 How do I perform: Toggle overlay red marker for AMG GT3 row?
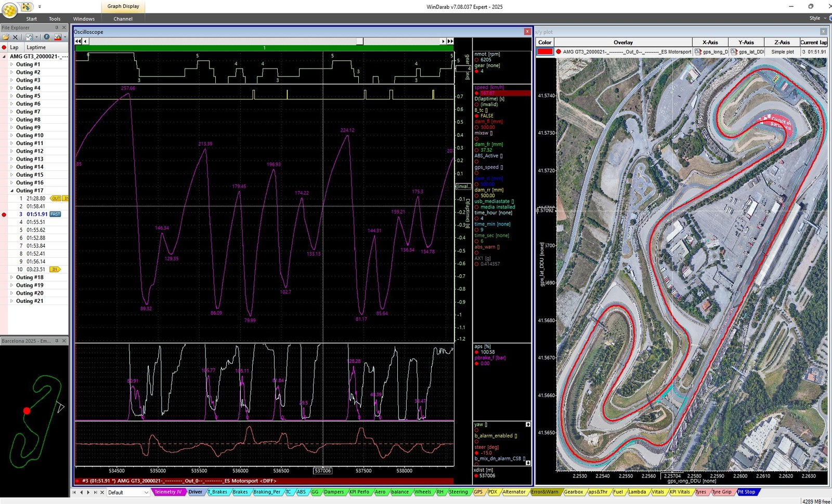tap(558, 52)
